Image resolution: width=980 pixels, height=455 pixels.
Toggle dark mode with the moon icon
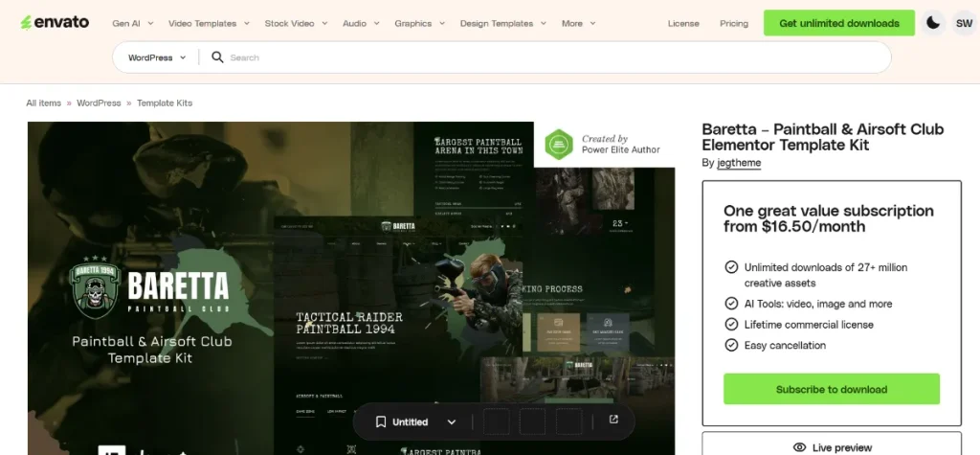coord(932,23)
